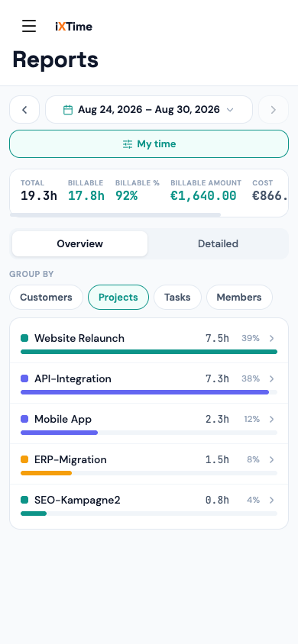Expand the API-Integration row chevron
Screen dimensions: 298x644
point(272,378)
